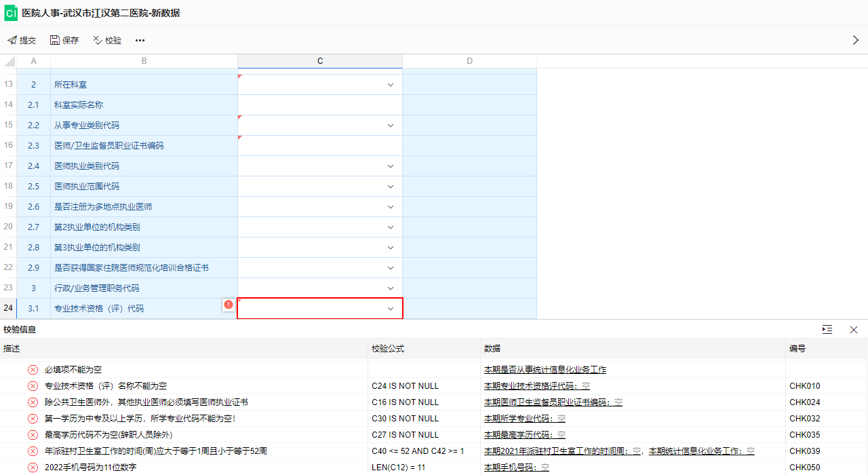The height and width of the screenshot is (475, 868).
Task: Close the 校验信息 validation panel
Action: [854, 330]
